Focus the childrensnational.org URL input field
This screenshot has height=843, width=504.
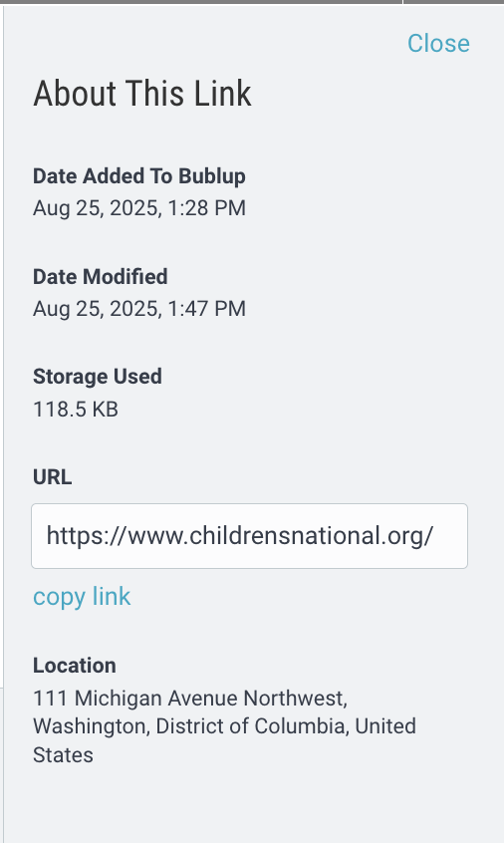point(249,536)
